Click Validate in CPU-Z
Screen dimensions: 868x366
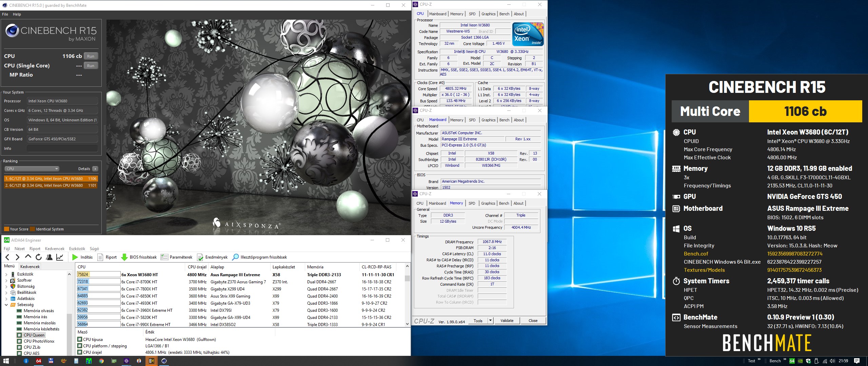pos(507,321)
